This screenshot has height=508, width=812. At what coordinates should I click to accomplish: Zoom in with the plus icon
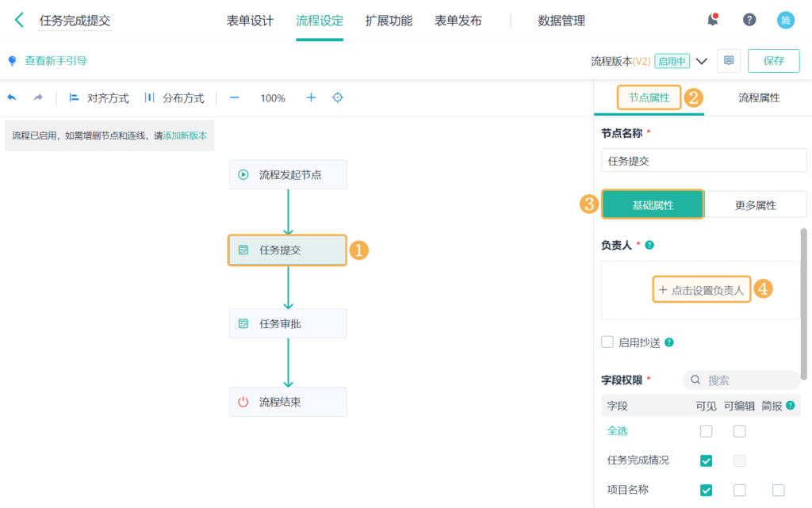click(x=310, y=98)
